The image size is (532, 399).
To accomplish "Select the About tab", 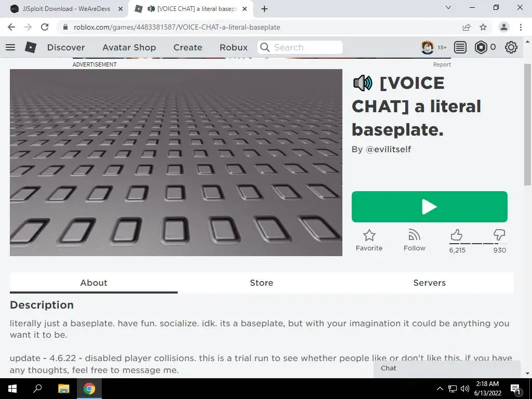I will (x=94, y=283).
